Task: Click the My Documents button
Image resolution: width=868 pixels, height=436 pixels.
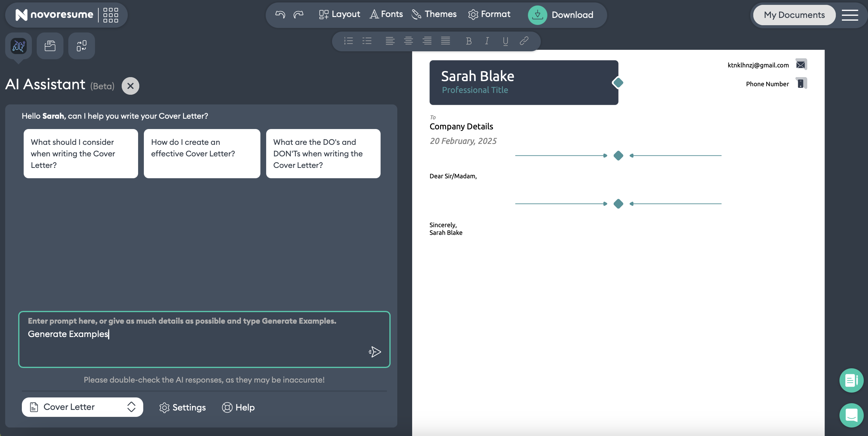Action: [794, 15]
